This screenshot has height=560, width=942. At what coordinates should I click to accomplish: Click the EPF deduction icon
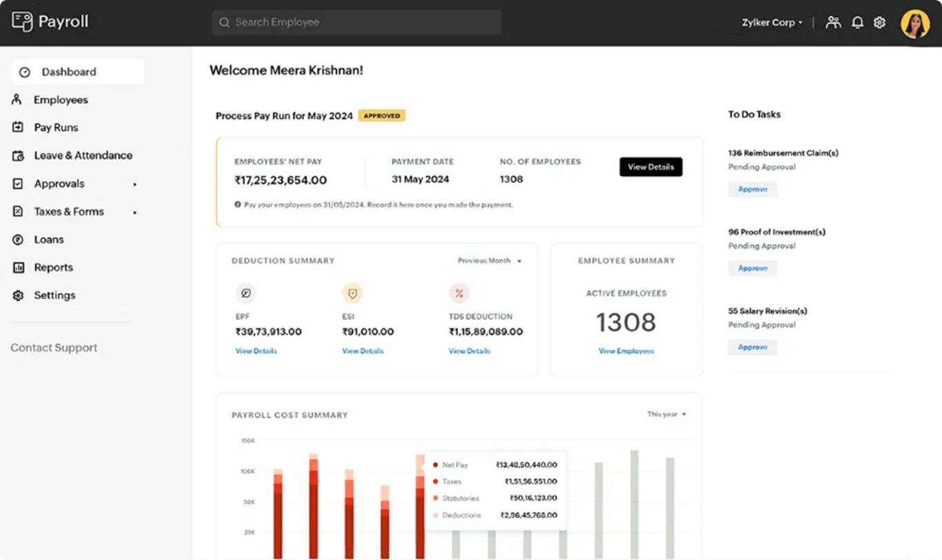coord(245,293)
